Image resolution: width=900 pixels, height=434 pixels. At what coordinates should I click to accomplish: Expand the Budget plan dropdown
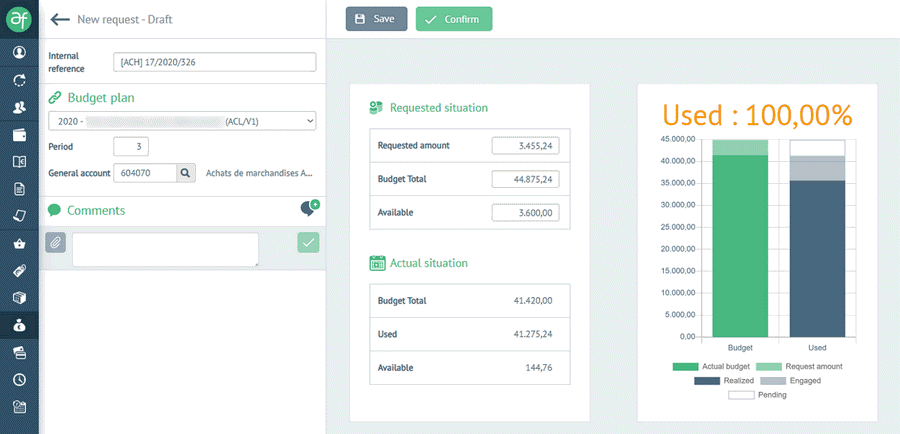pos(182,121)
